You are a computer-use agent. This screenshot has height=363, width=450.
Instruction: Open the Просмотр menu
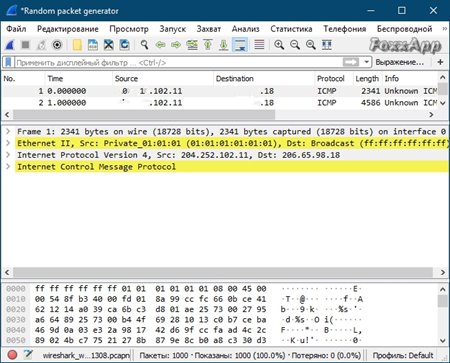pyautogui.click(x=129, y=29)
